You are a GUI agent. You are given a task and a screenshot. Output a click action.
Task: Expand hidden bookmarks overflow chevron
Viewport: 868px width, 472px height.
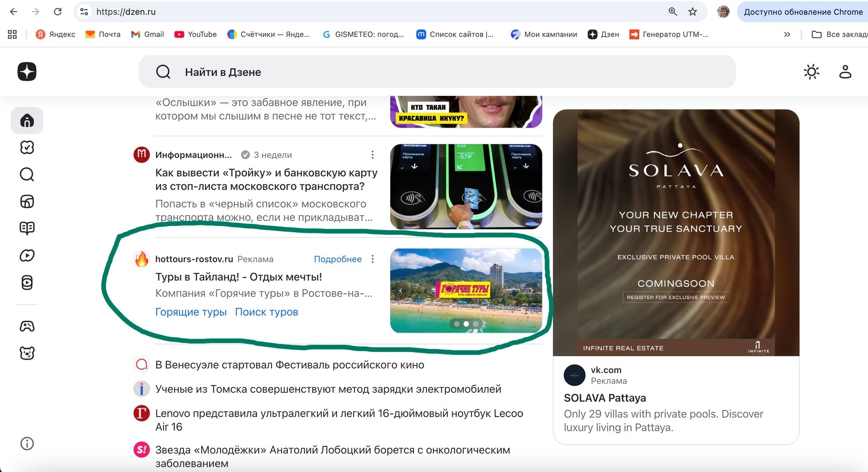click(787, 34)
